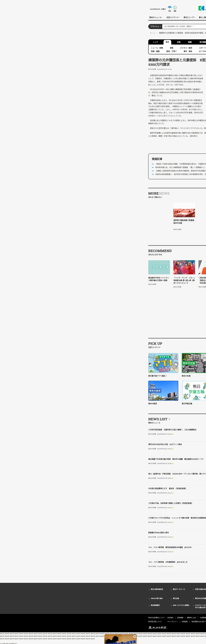Open the news item コメ、イチゴ高単価 JAかみましき

point(168,562)
